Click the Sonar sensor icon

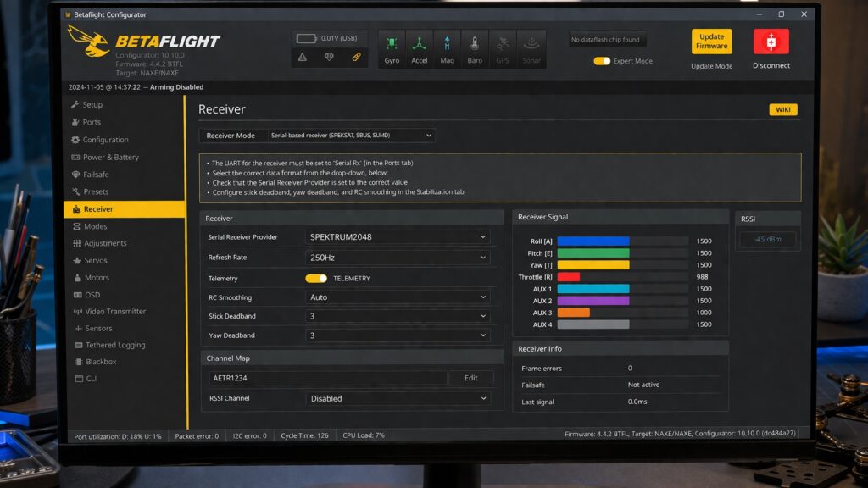click(531, 44)
